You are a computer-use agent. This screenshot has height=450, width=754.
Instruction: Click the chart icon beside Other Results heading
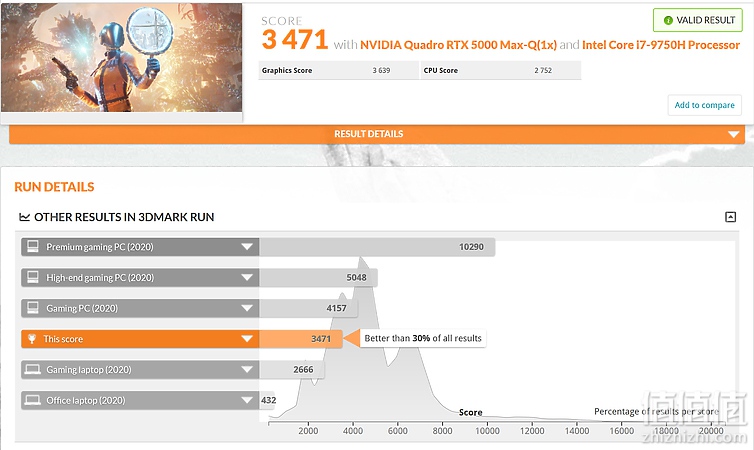25,217
